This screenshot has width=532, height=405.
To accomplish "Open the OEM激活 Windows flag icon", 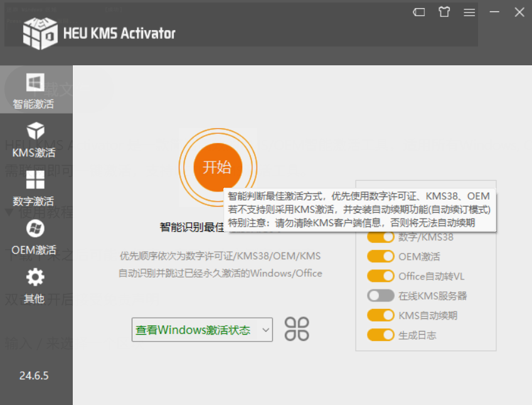I will pos(35,229).
